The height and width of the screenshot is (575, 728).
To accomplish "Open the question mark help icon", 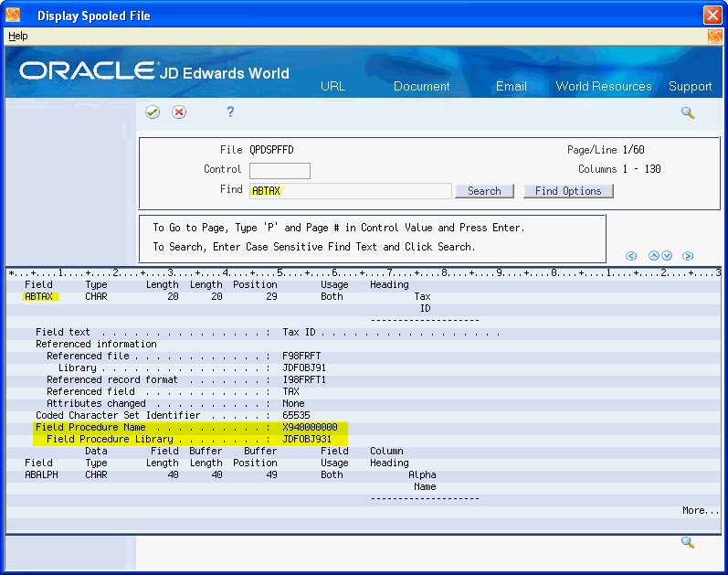I will [x=230, y=112].
